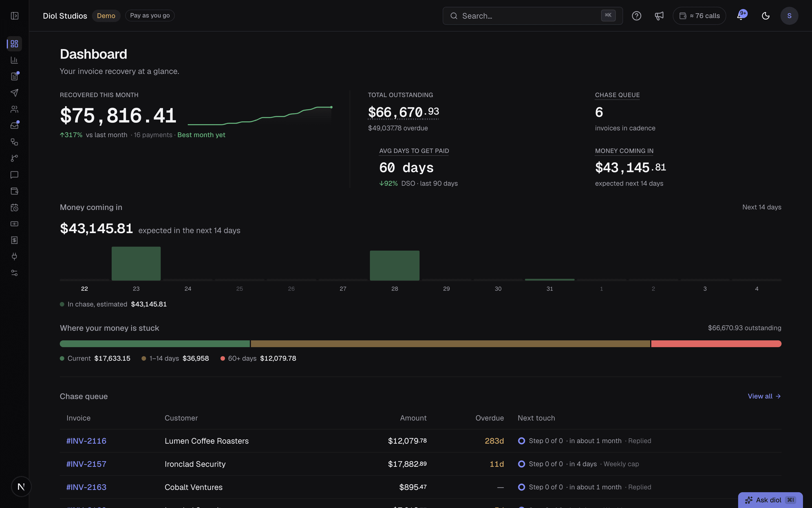Open the plug integrations icon in the sidebar
The width and height of the screenshot is (812, 508).
coord(14,257)
